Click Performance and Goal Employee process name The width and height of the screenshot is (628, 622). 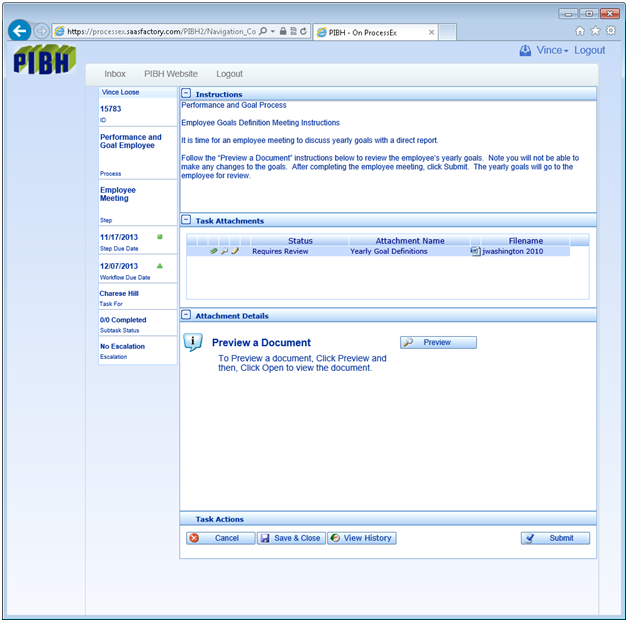coord(131,141)
